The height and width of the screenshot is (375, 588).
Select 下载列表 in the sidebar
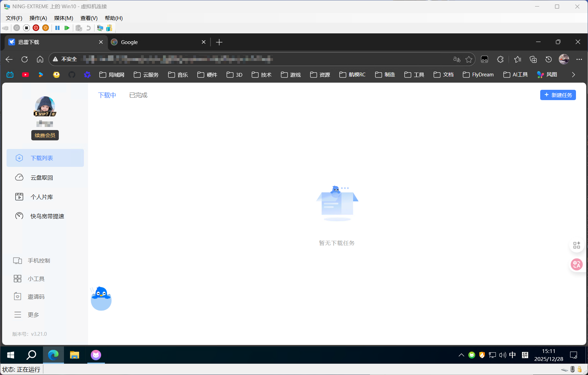pyautogui.click(x=45, y=158)
